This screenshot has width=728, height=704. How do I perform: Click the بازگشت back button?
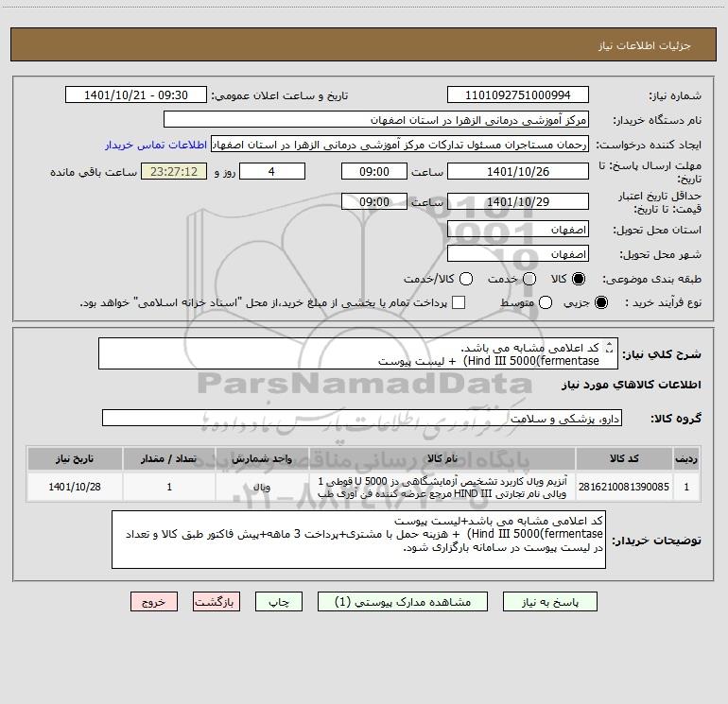tap(217, 602)
